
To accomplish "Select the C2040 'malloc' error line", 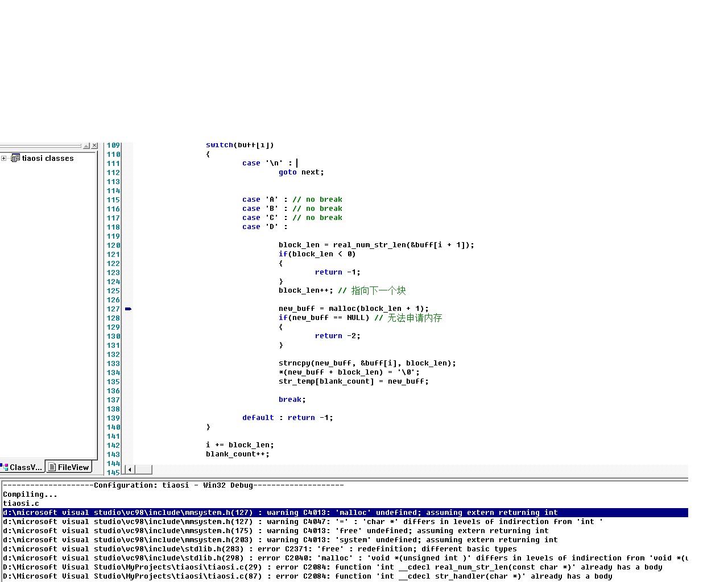I will click(x=345, y=558).
